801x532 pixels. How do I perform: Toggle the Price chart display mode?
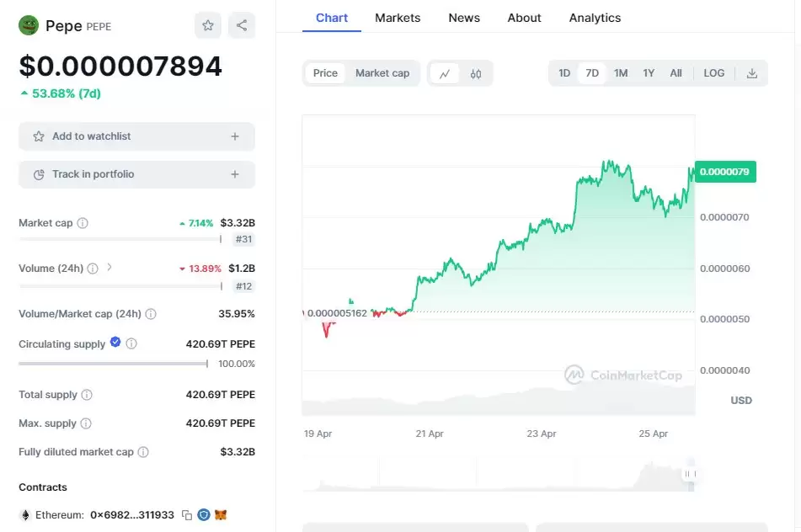point(325,73)
